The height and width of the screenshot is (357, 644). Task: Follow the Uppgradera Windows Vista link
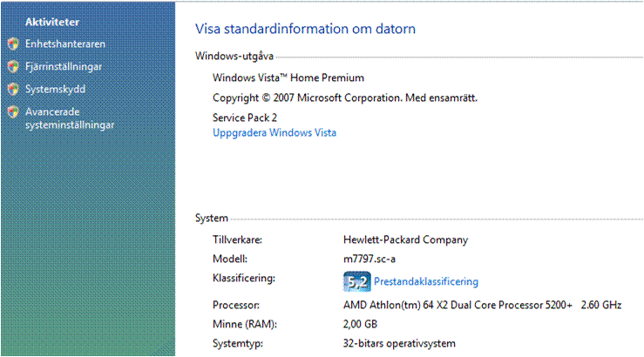click(x=275, y=133)
